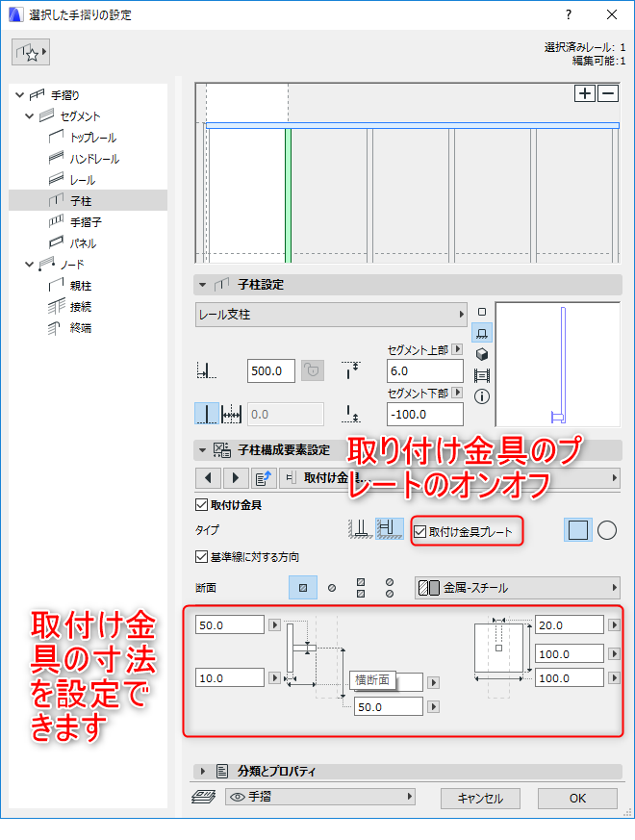This screenshot has height=840, width=635.
Task: Toggle the 取付け金具プレート checkbox
Action: coord(420,531)
